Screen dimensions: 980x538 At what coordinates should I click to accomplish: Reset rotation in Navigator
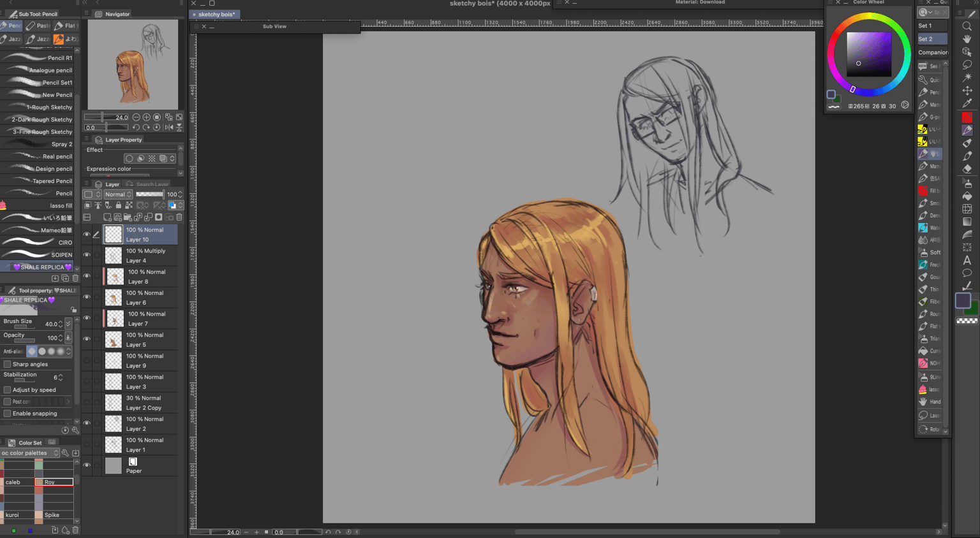pos(156,127)
